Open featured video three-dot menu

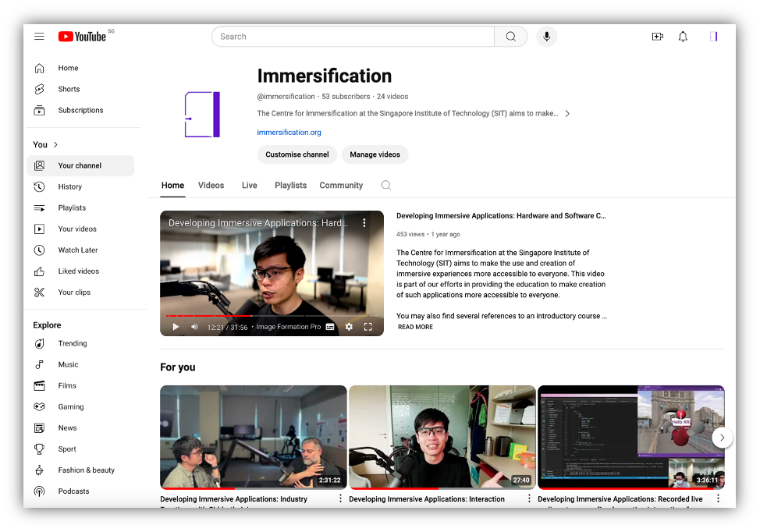tap(364, 223)
